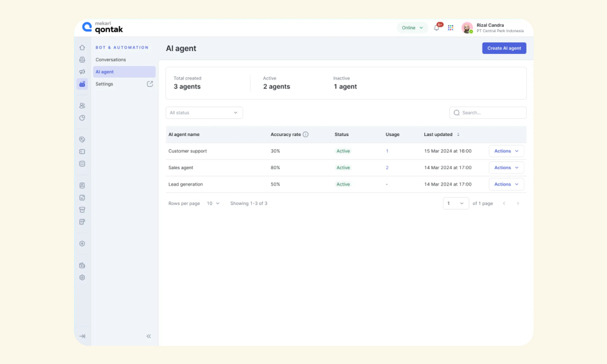Open the contacts people icon in sidebar
Viewport: 607px width, 364px height.
(82, 106)
